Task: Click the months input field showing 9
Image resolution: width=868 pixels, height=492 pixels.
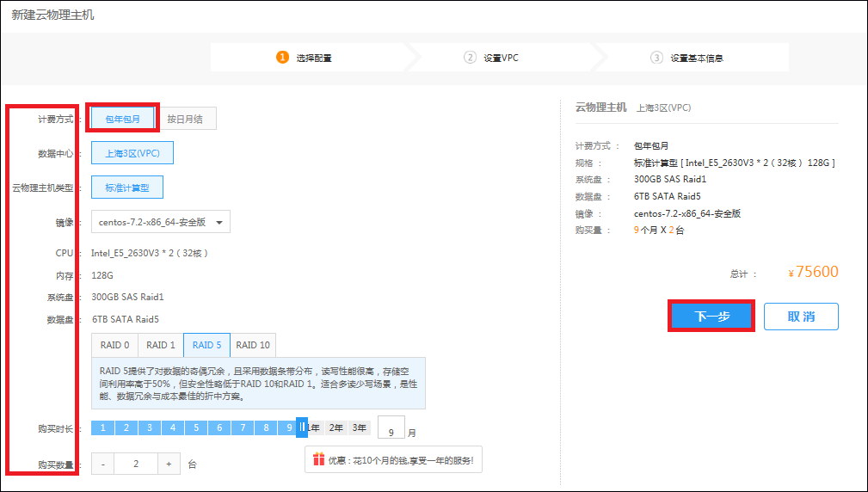Action: coord(391,428)
